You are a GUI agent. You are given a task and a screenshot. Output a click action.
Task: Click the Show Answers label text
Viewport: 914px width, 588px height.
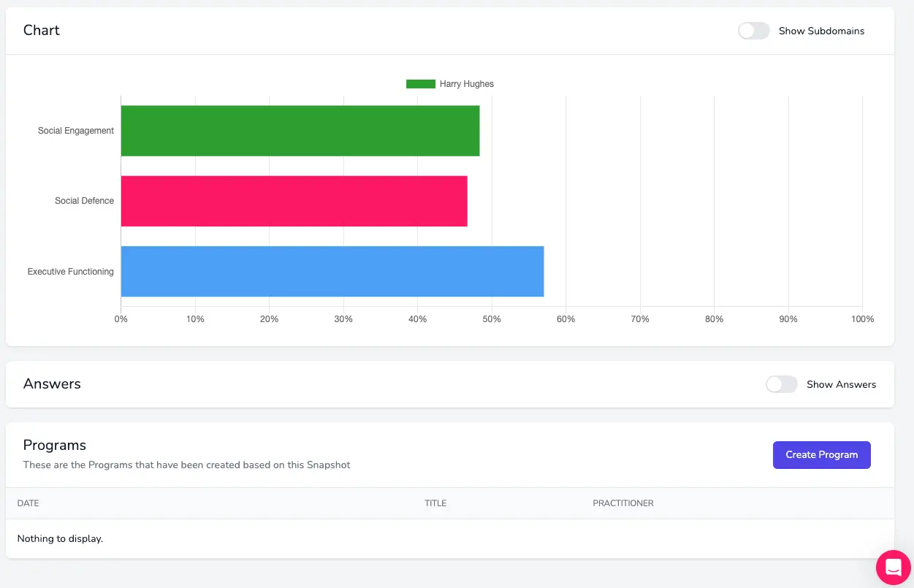click(841, 384)
